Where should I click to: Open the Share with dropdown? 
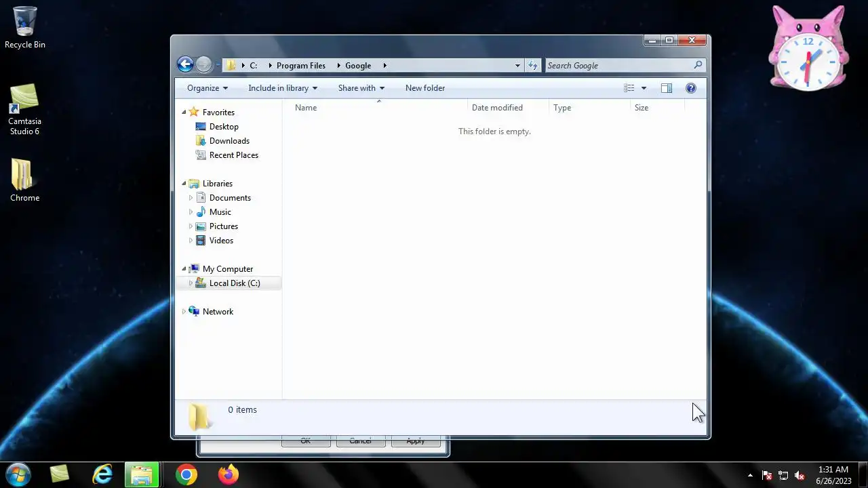pyautogui.click(x=361, y=88)
